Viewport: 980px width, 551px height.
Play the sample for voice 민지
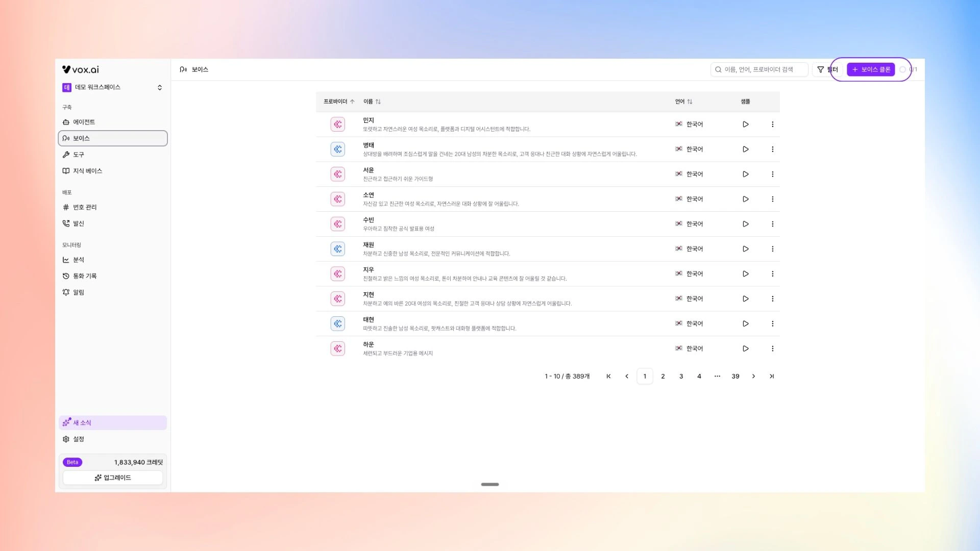tap(745, 124)
